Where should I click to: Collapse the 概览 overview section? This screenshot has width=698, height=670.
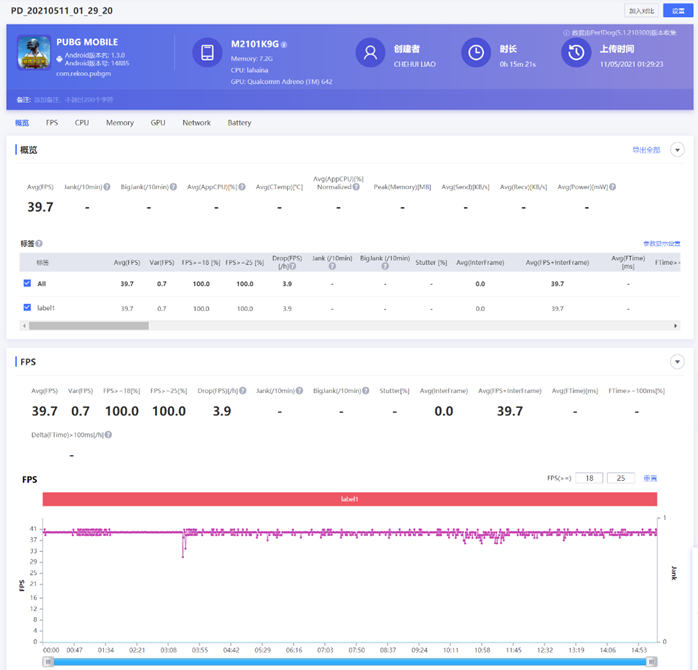click(x=677, y=150)
